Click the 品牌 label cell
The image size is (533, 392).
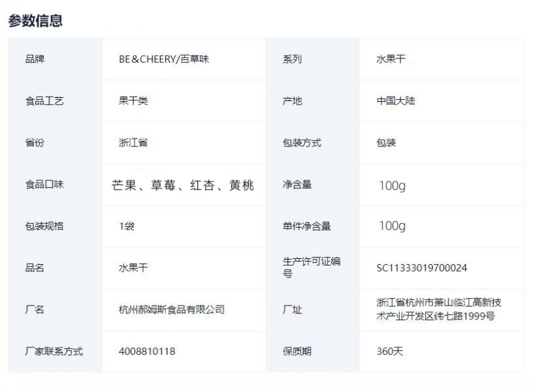tap(35, 59)
